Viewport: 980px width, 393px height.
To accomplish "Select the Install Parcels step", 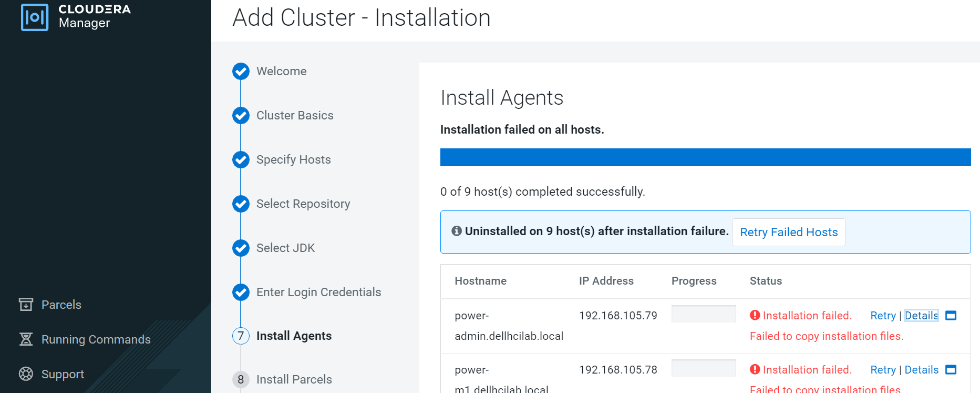I will [x=294, y=379].
